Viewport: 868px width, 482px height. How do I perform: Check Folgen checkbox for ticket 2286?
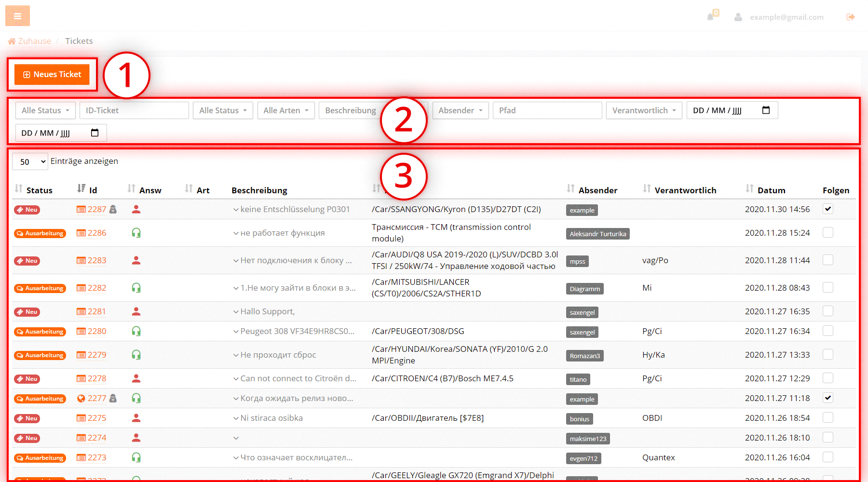click(x=828, y=233)
